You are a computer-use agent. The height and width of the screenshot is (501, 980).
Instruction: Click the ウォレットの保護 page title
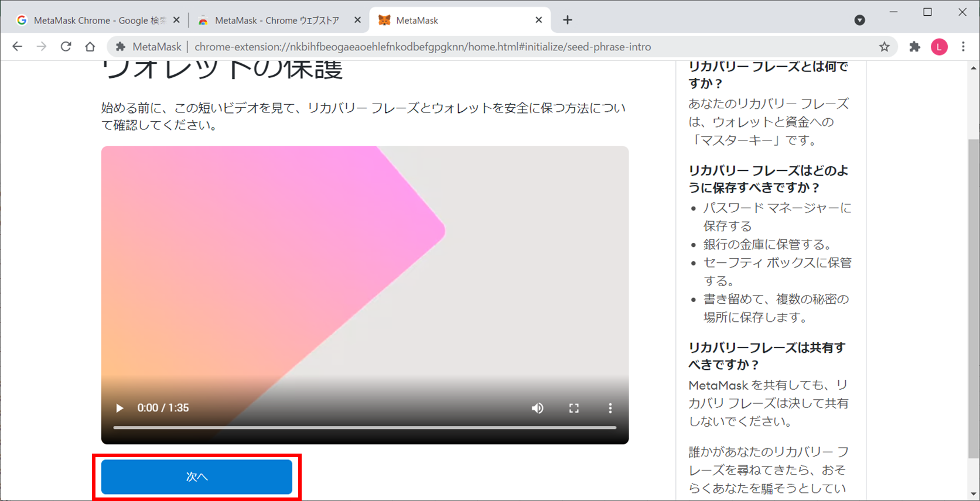point(222,70)
